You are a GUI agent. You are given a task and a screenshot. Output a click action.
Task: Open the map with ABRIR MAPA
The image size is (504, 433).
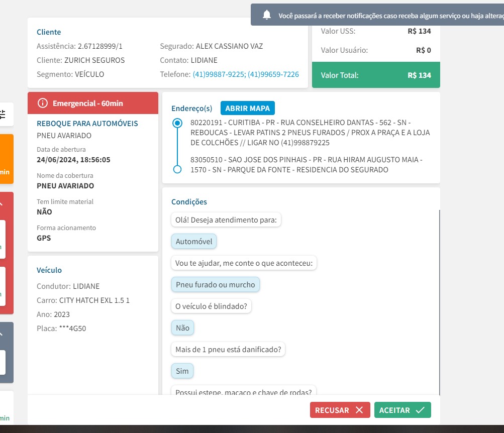[x=247, y=108]
